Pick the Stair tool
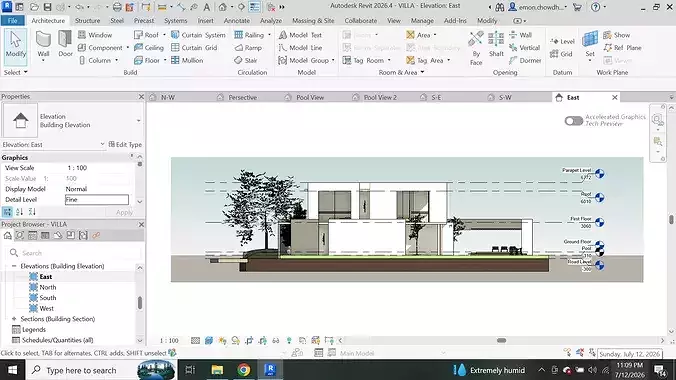Screen dimensions: 676x380 246,60
